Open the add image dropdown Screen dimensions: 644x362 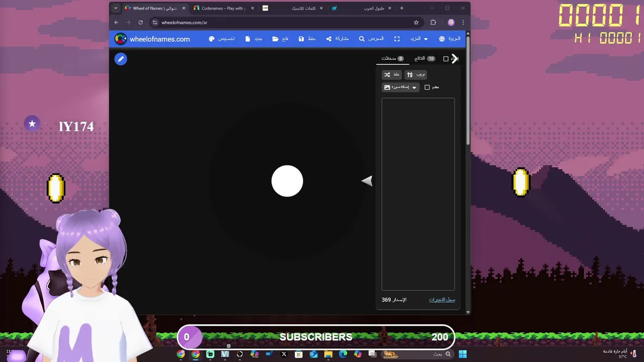pyautogui.click(x=400, y=87)
